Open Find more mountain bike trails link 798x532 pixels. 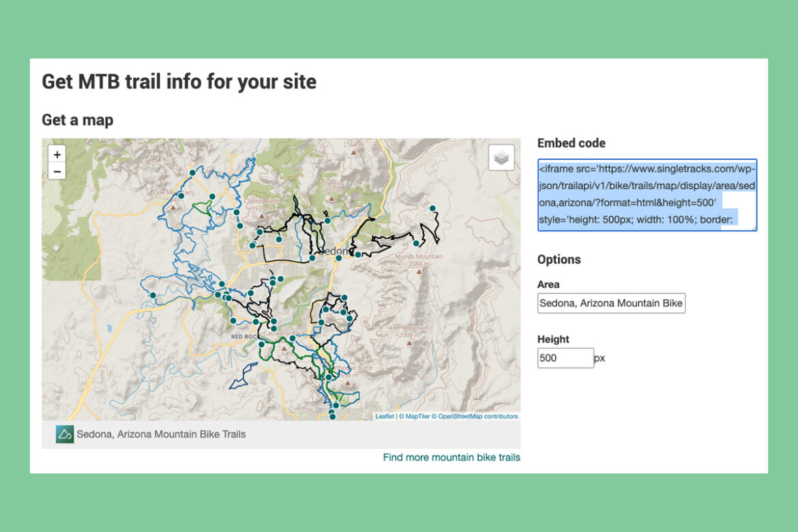[x=452, y=457]
